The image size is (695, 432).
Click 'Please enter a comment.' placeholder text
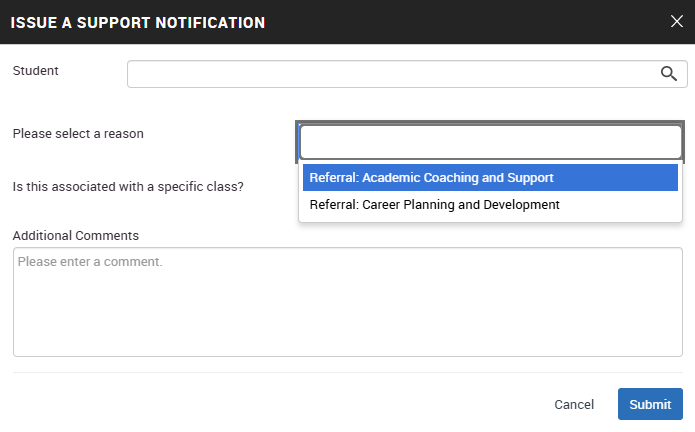pyautogui.click(x=90, y=262)
